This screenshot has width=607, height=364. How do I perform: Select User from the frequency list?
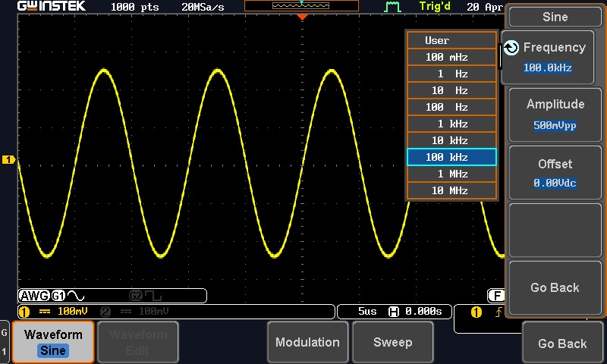click(451, 40)
